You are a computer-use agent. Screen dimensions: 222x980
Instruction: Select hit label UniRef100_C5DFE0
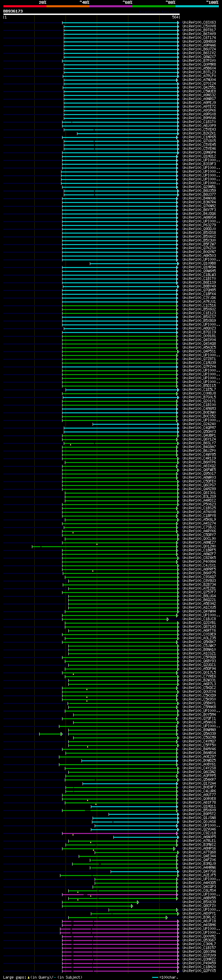tap(199, 481)
